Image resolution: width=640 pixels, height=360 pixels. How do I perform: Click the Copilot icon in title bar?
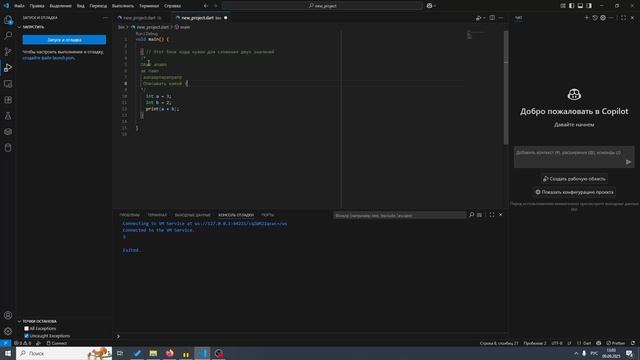429,6
